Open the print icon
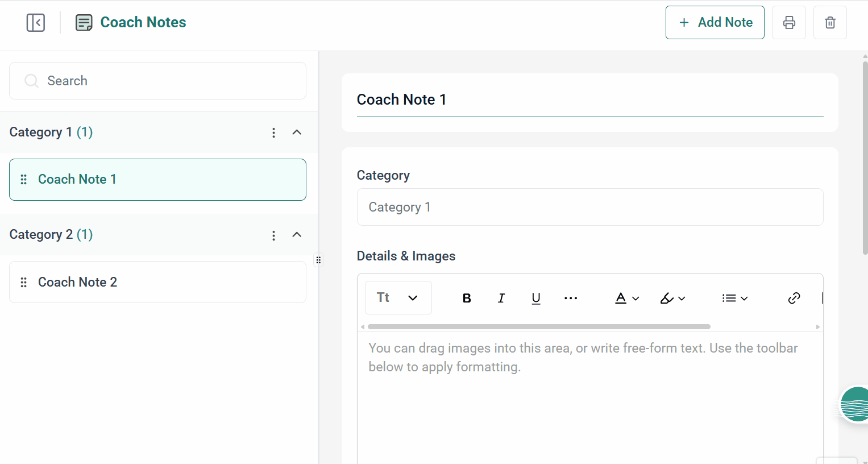 [788, 22]
